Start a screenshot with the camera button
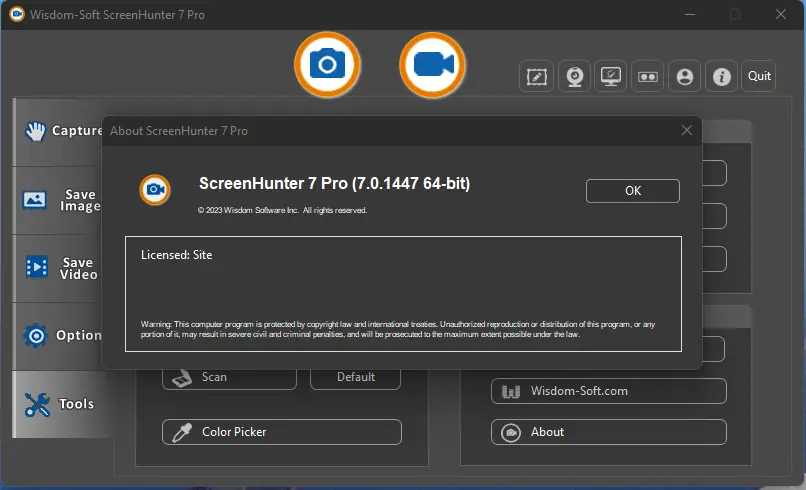Screen dimensions: 806x490 pos(327,65)
